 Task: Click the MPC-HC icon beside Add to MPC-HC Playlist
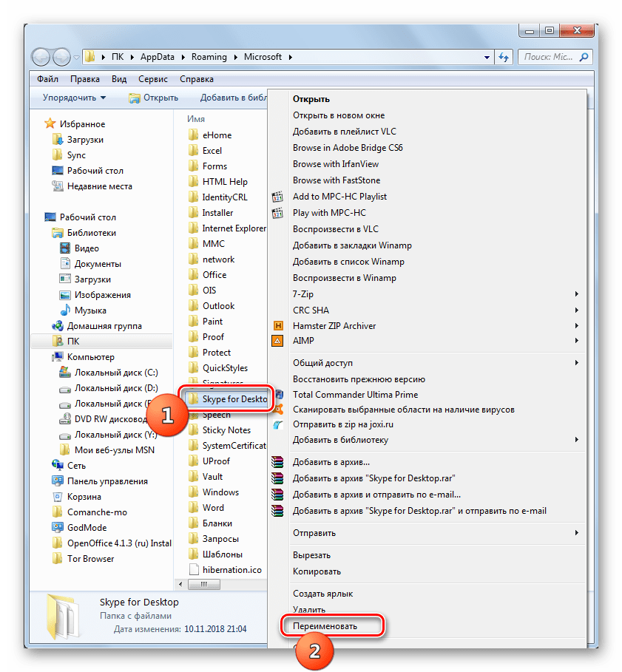pos(278,197)
